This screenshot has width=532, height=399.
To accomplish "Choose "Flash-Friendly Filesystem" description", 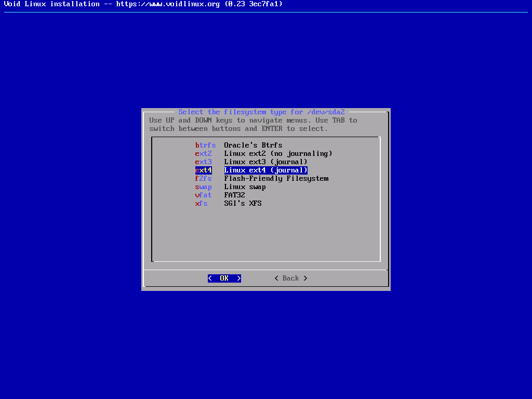I will (276, 179).
